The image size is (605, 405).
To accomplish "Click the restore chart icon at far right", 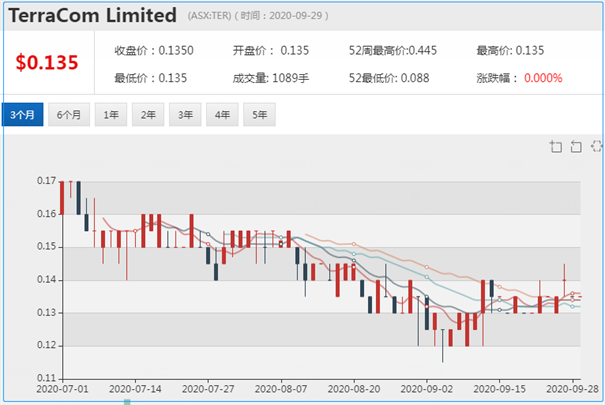I will tap(597, 146).
